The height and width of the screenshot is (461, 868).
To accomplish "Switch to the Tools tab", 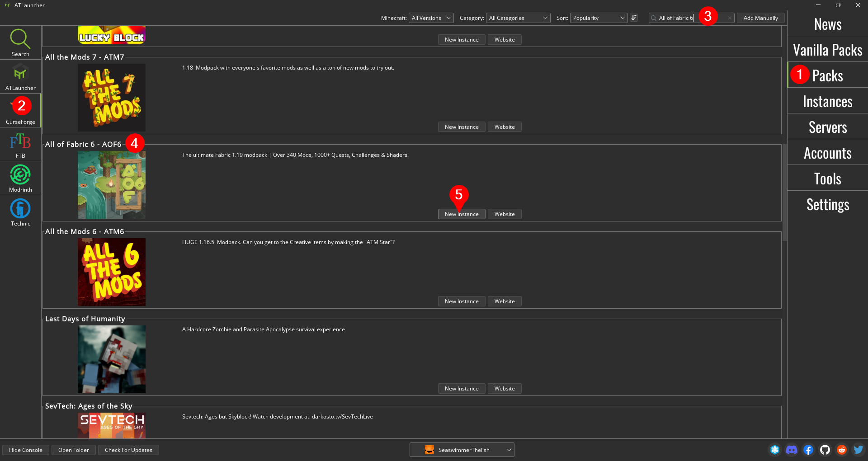I will [828, 179].
